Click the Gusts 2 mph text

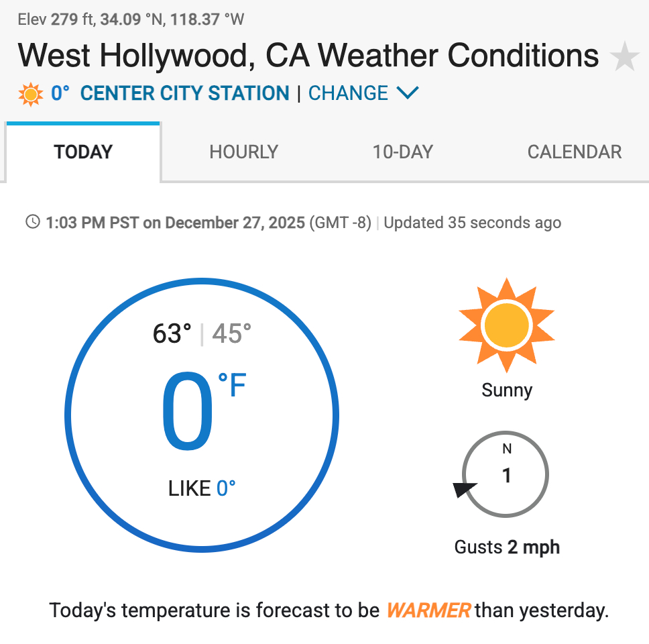[506, 547]
